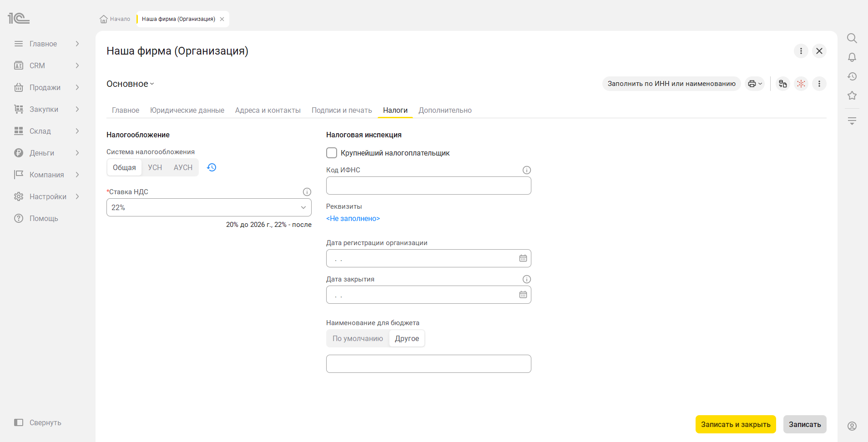Open favorites star icon
The height and width of the screenshot is (442, 868).
tap(852, 95)
